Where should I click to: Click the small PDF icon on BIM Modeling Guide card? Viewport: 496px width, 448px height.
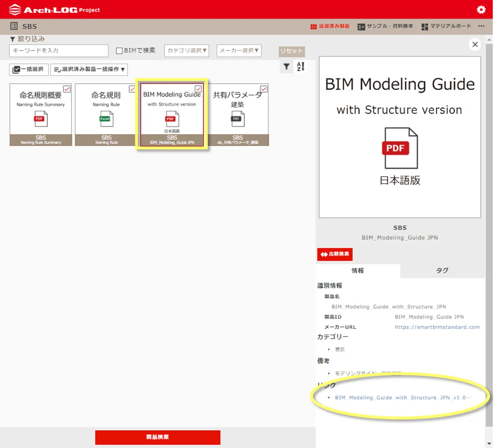(172, 119)
